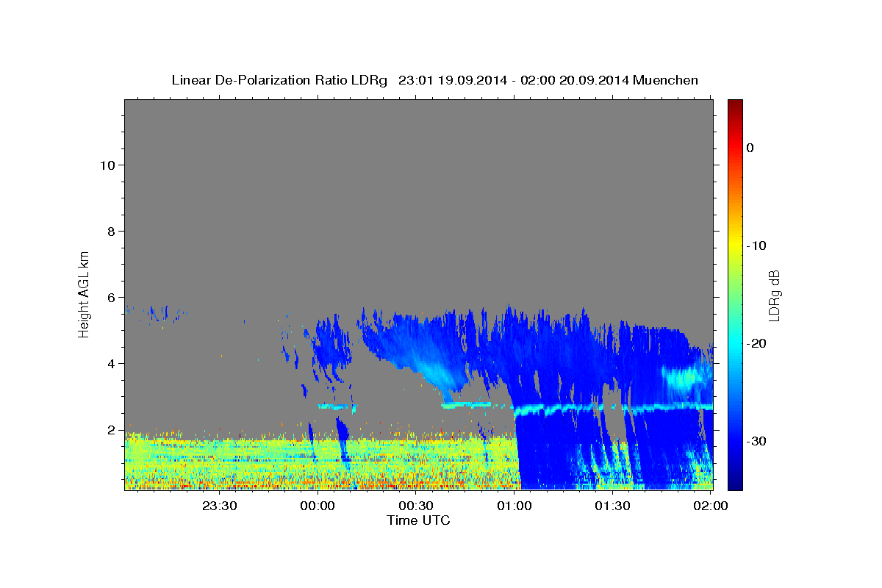
Task: Click the '02:00' time tick label
Action: pos(710,506)
